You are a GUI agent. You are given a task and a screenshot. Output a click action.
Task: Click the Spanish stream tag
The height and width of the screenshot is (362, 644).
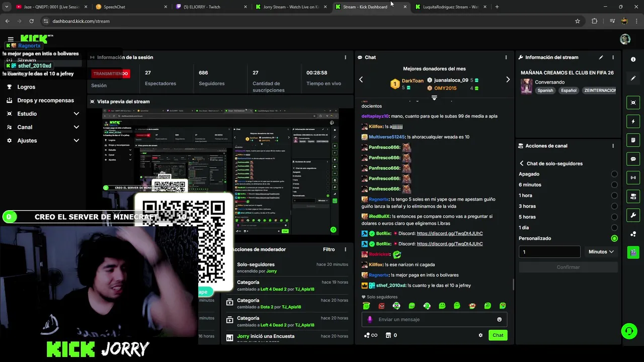(x=545, y=90)
